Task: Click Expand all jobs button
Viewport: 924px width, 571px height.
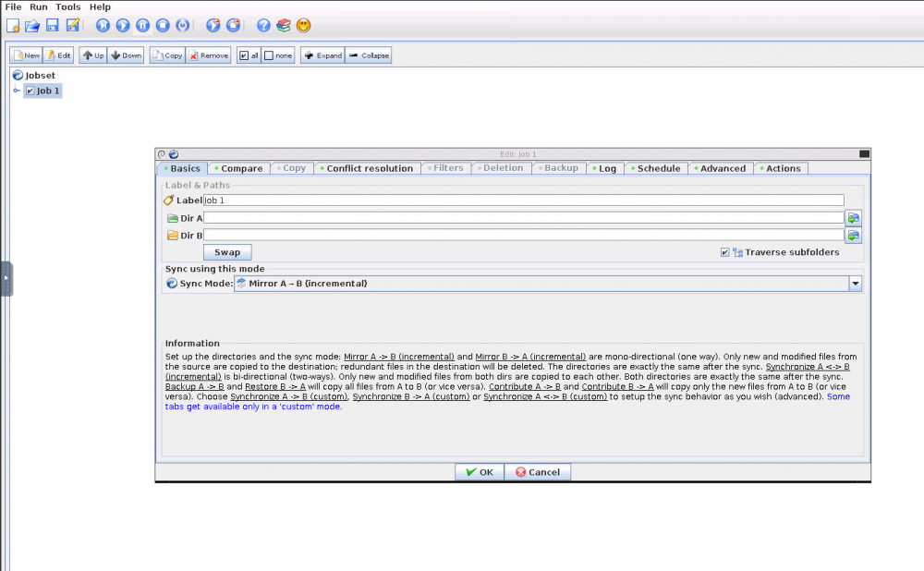Action: [x=322, y=55]
